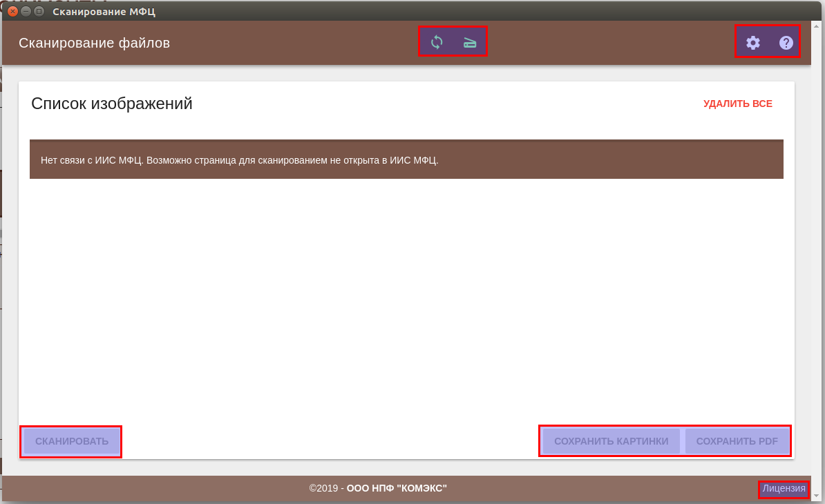Viewport: 825px width, 504px height.
Task: Click the refresh connection arrows icon
Action: pyautogui.click(x=437, y=42)
